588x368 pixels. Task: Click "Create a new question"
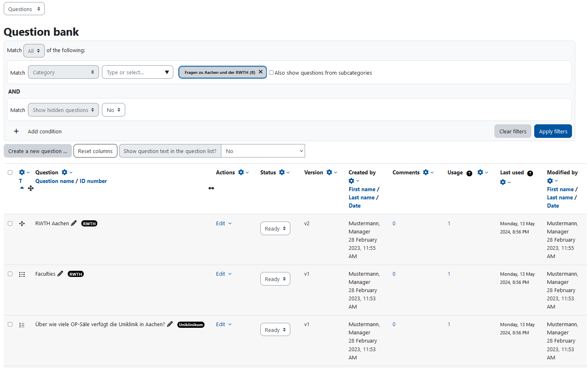(37, 151)
